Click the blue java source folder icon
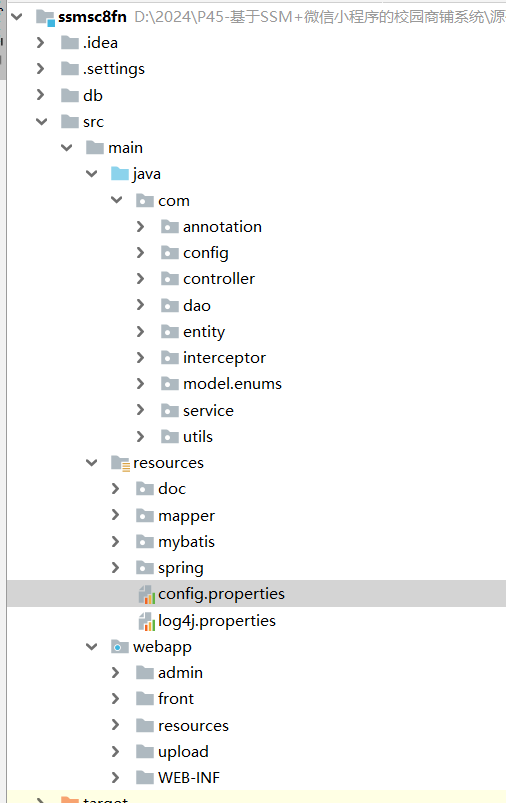Image resolution: width=506 pixels, height=803 pixels. click(x=120, y=174)
